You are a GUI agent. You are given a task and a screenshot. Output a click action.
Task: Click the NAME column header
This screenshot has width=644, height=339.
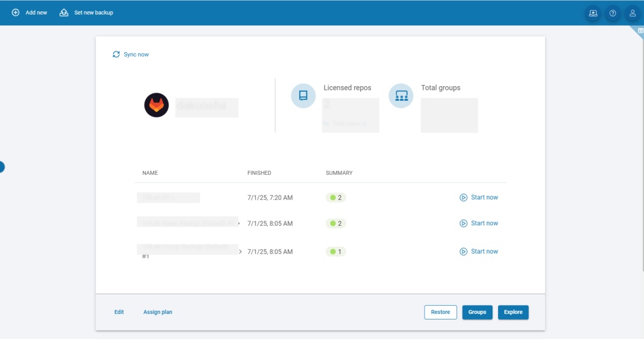150,173
